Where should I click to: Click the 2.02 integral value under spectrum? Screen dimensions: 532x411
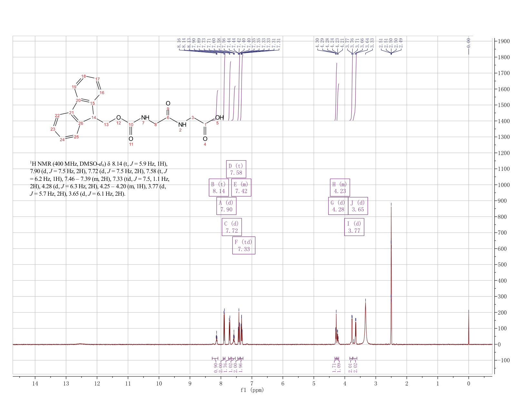coord(356,367)
